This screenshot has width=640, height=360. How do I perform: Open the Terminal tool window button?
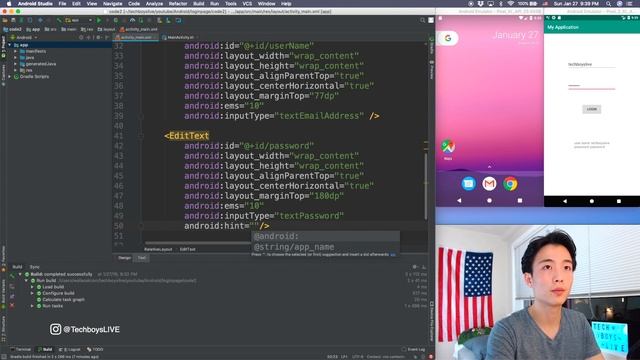[x=21, y=349]
